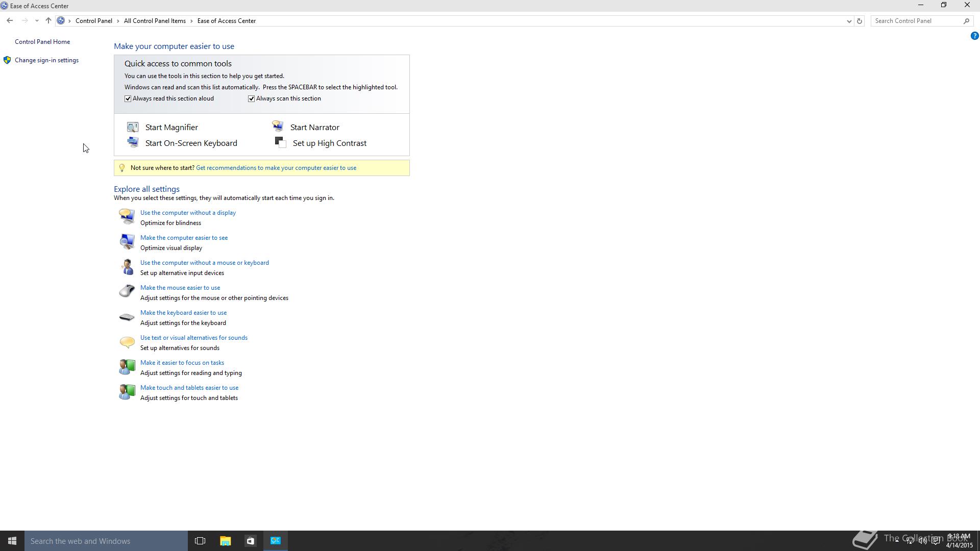Open 'Make the computer easier to see' link
980x551 pixels.
(x=184, y=238)
